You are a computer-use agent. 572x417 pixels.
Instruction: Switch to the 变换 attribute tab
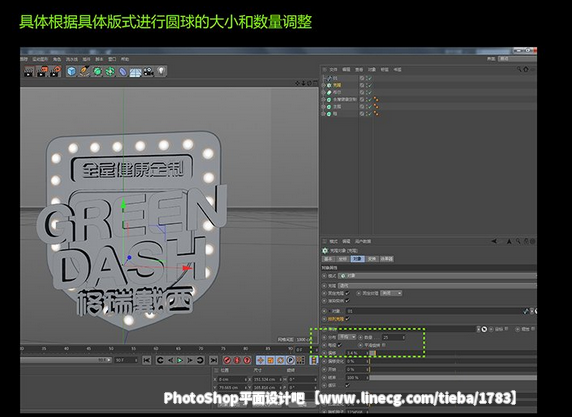coord(371,259)
